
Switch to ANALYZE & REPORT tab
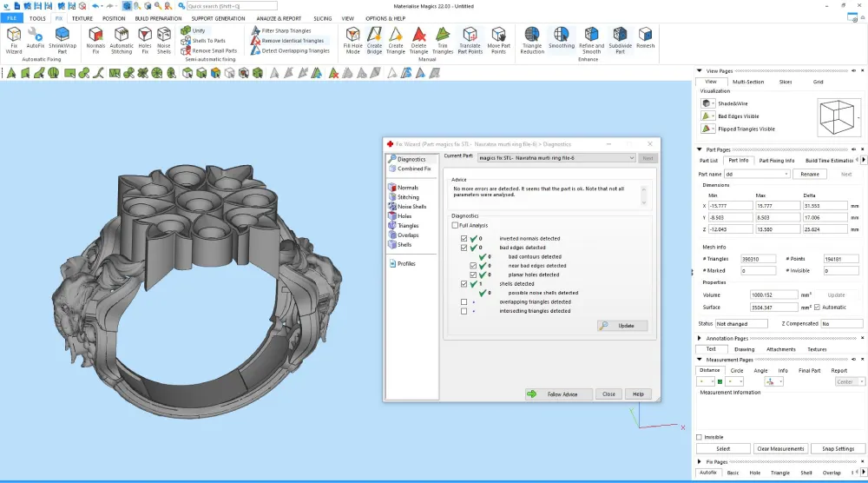coord(279,18)
